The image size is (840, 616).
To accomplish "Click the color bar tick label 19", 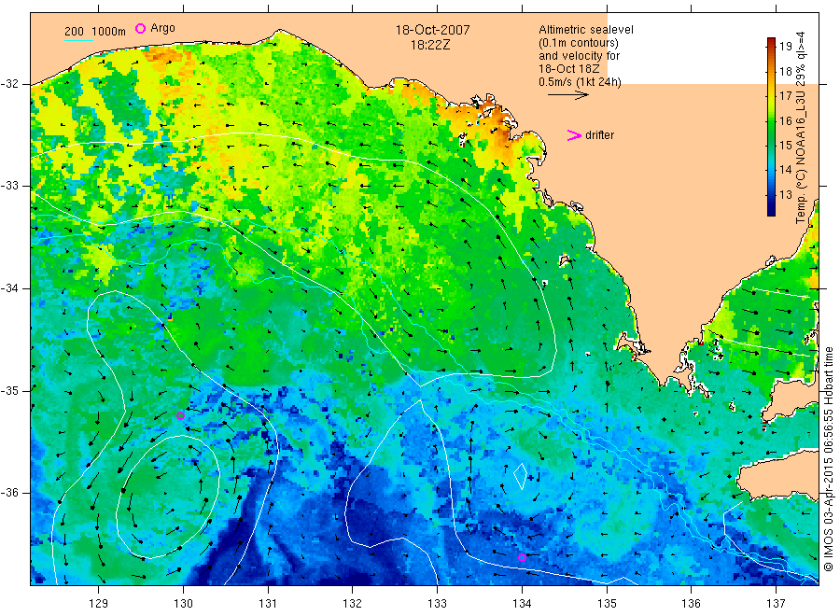I will [785, 46].
